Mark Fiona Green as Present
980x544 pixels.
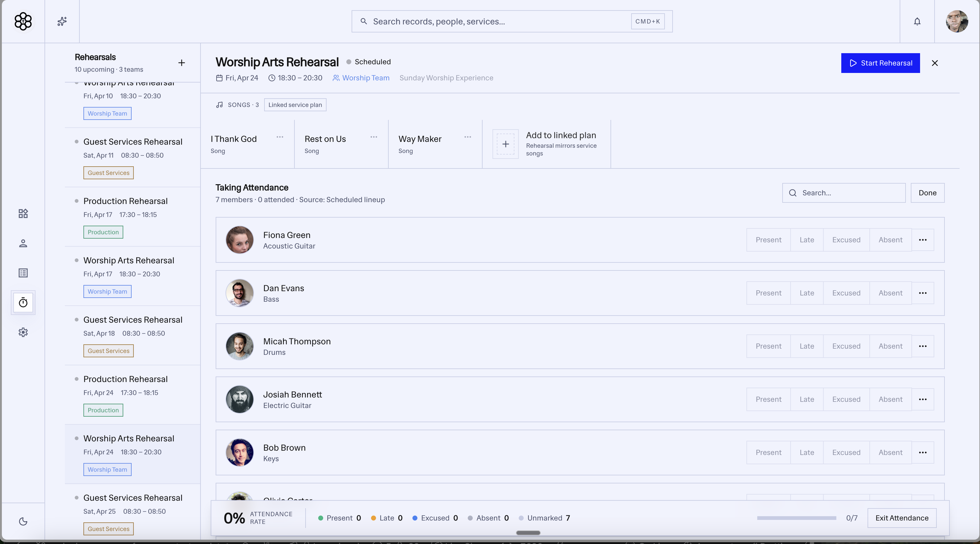point(768,240)
